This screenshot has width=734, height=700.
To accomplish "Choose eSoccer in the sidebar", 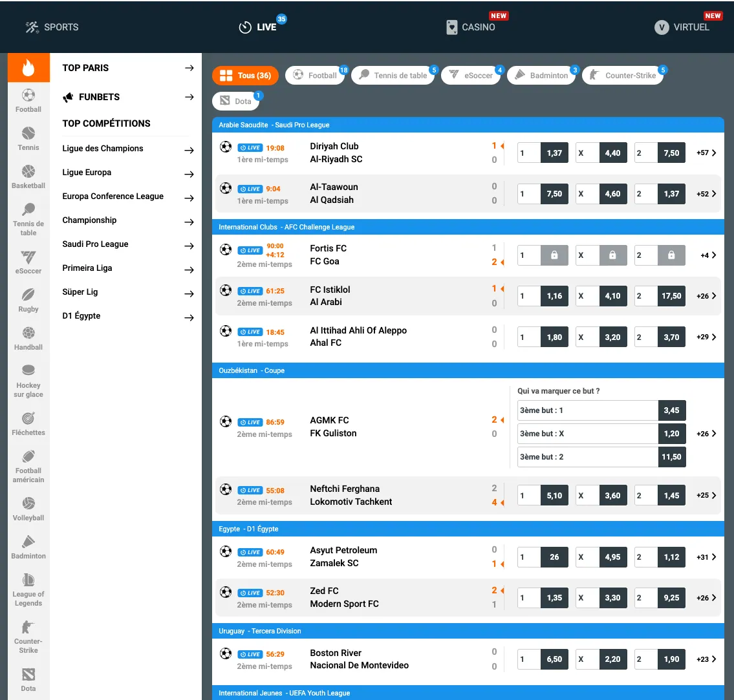I will 28,262.
